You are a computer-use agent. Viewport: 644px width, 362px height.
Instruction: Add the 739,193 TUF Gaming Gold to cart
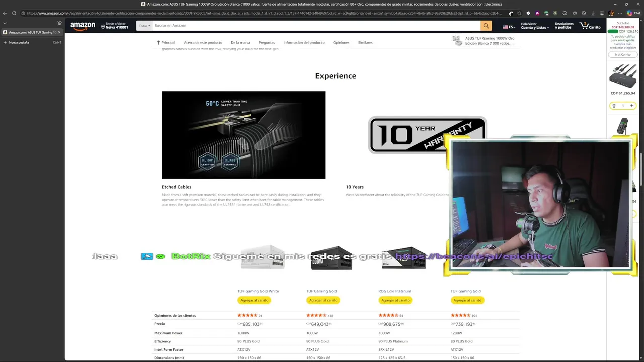(467, 300)
